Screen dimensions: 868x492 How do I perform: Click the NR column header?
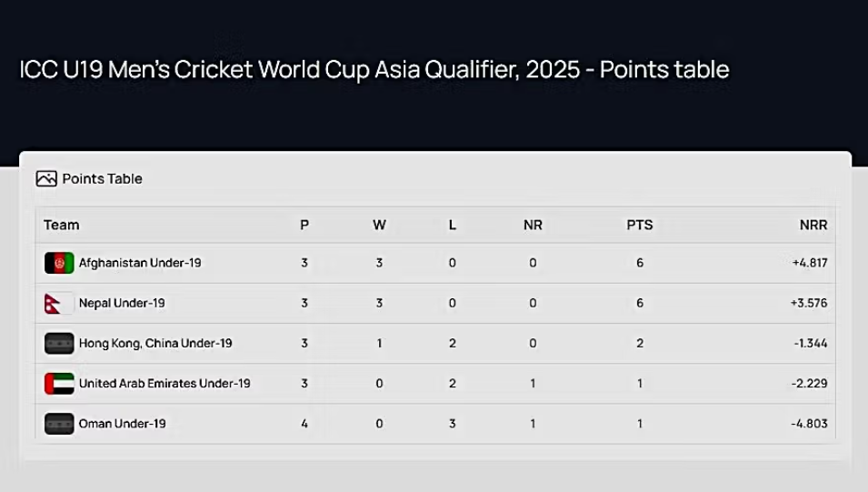(x=534, y=225)
